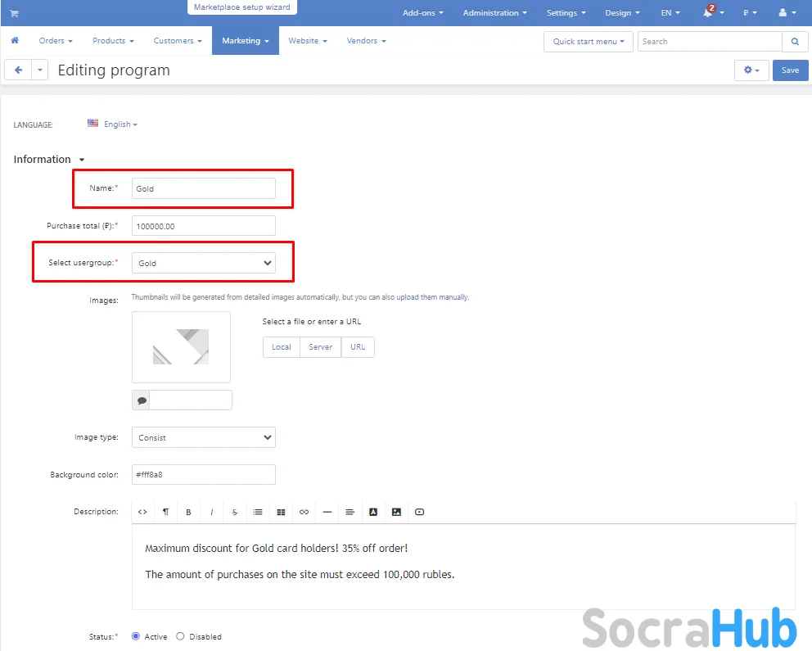Open the Marketing menu

pyautogui.click(x=246, y=40)
